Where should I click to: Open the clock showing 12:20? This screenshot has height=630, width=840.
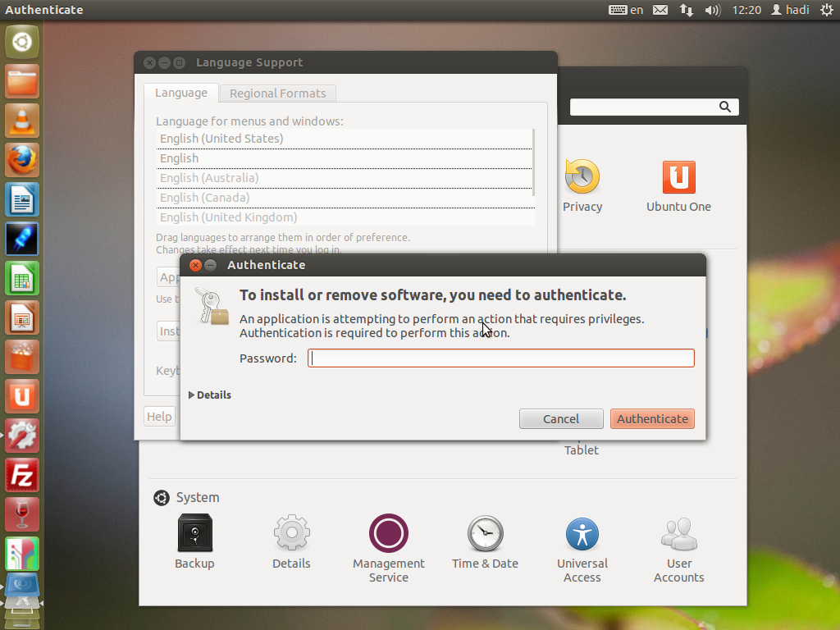pos(746,10)
